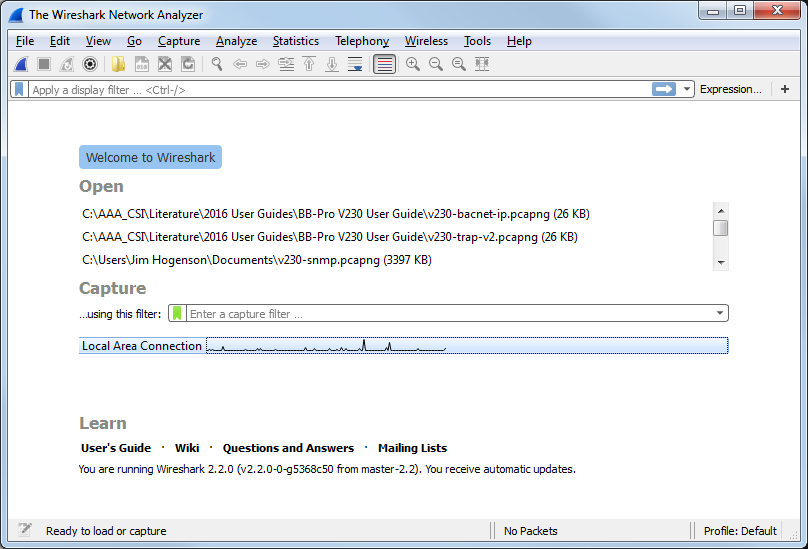Click the Profile: Default status entry

click(740, 531)
